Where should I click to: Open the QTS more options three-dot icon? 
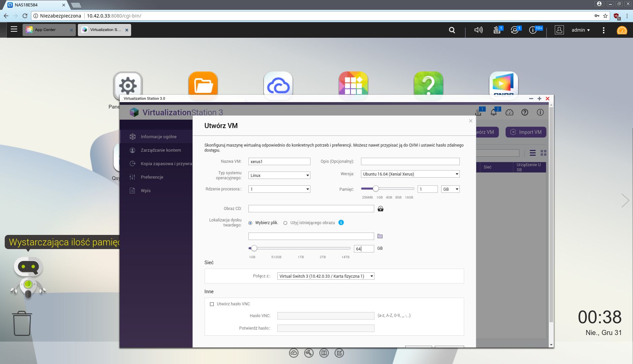point(603,30)
